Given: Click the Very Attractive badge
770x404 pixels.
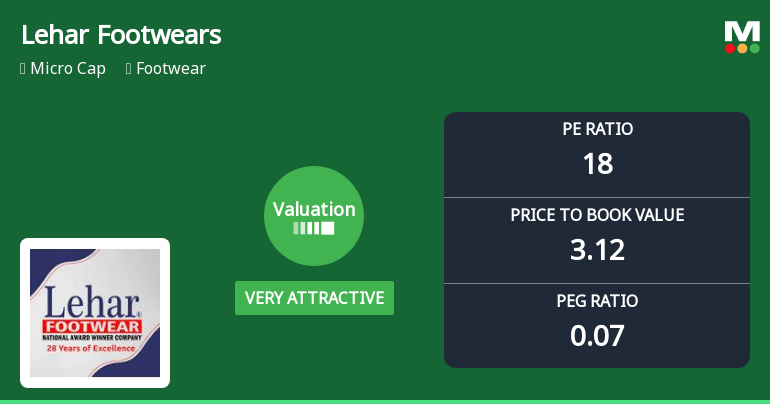Looking at the screenshot, I should pos(314,298).
